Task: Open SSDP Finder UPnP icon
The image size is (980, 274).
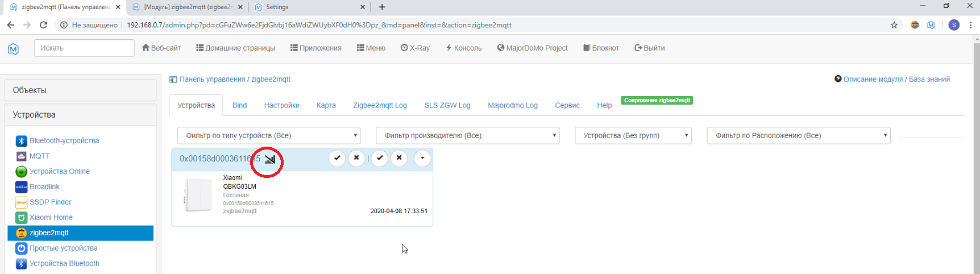Action: coord(21,202)
